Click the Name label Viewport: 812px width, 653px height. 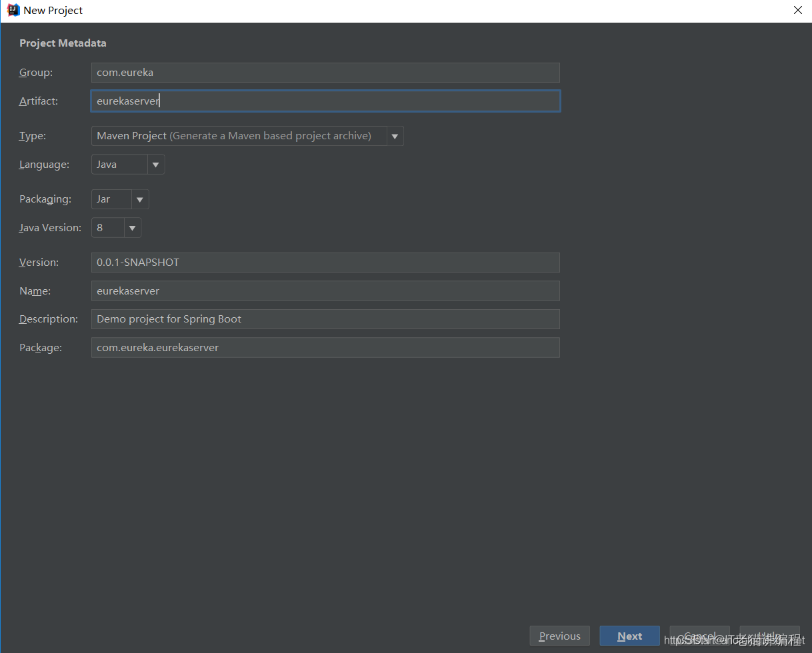pos(35,291)
